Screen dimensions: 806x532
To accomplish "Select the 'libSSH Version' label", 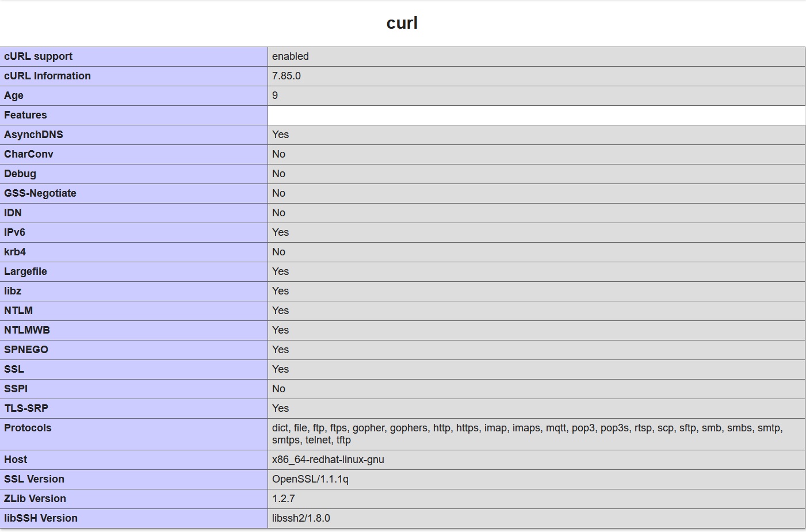I will (41, 518).
